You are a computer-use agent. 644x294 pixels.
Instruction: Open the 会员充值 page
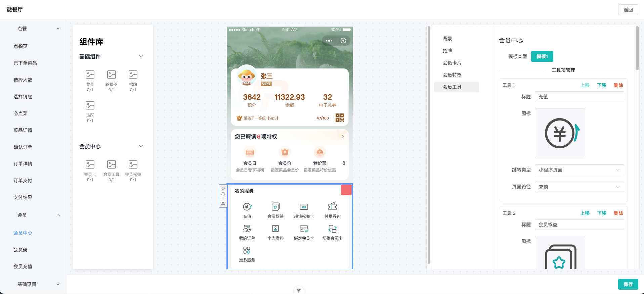tap(23, 266)
